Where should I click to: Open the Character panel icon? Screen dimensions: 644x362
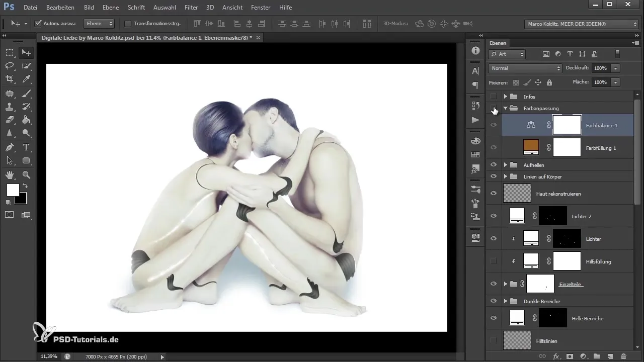[475, 71]
